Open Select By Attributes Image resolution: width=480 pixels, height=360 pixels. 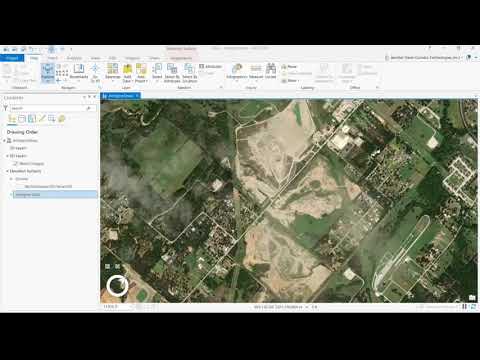tap(172, 73)
